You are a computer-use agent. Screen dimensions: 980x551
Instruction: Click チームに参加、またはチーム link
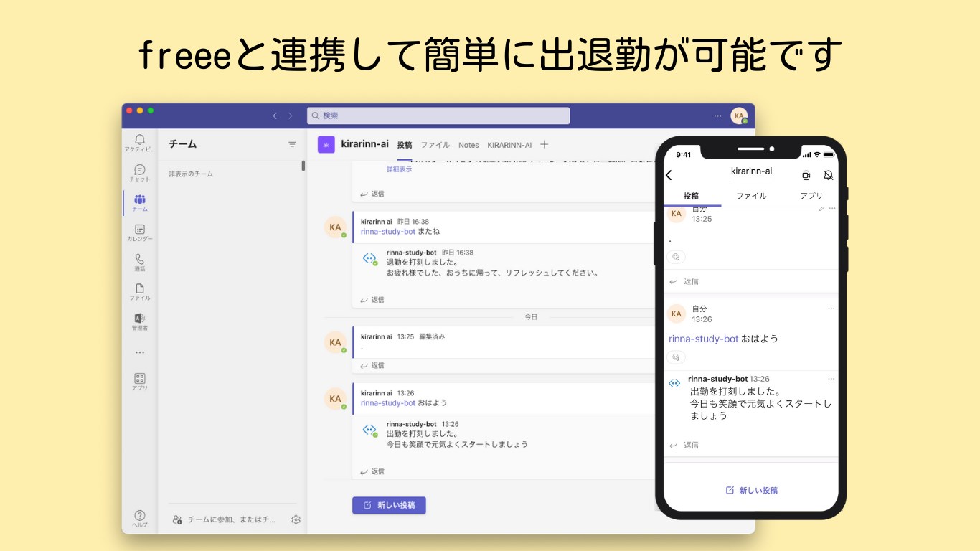coord(225,519)
